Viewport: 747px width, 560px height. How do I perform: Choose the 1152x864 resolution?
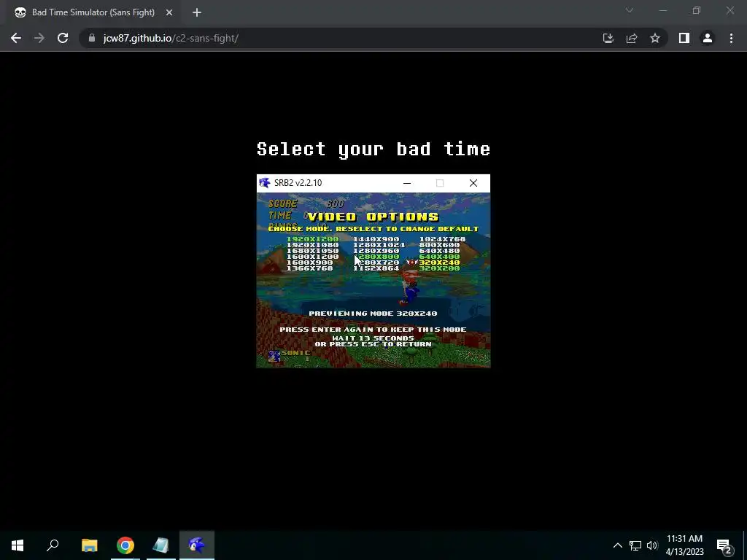click(x=376, y=268)
